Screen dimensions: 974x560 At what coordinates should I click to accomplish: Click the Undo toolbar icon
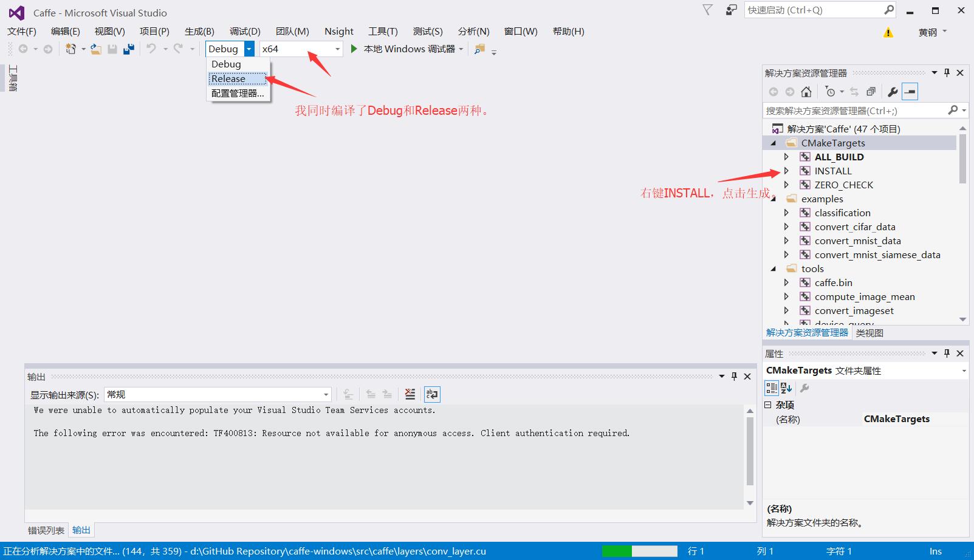tap(151, 49)
